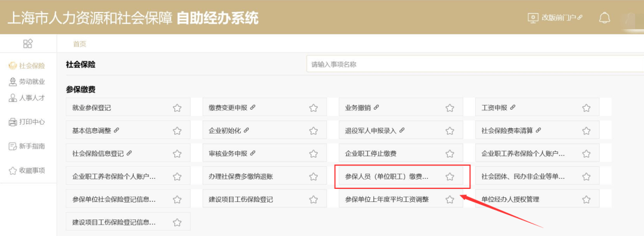Open 收藏事项 favorites list

click(27, 170)
